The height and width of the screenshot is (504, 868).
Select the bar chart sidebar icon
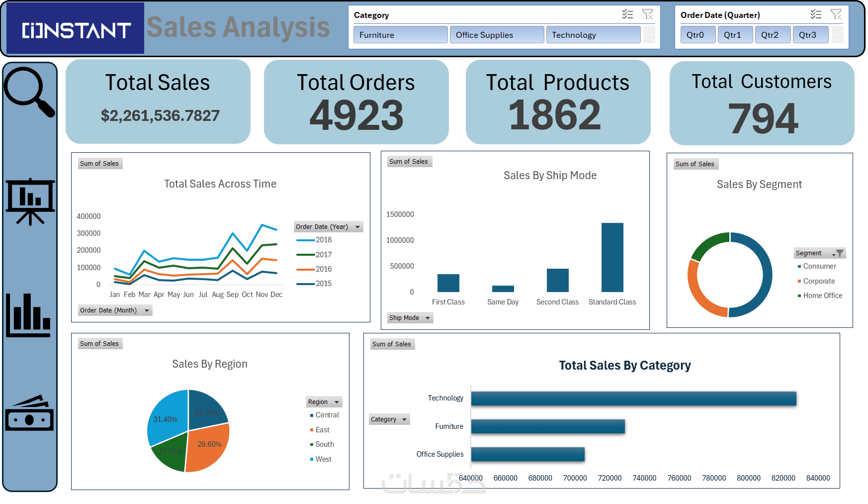click(28, 315)
